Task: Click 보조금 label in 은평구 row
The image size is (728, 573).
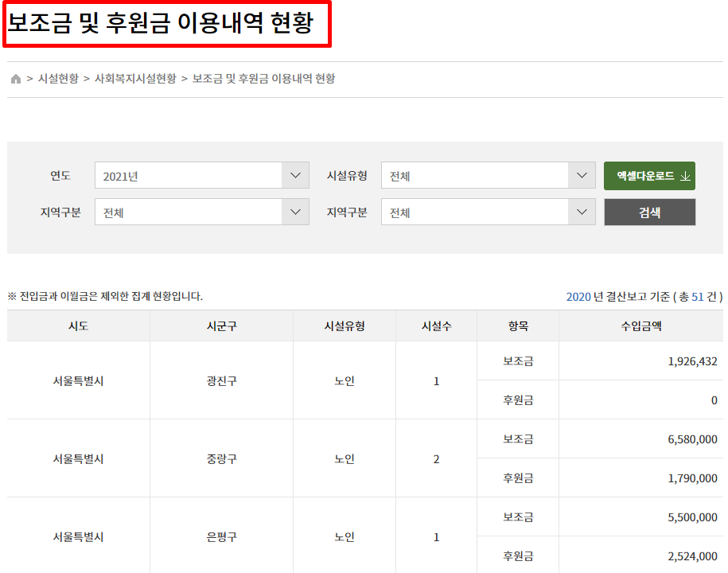Action: coord(518,517)
